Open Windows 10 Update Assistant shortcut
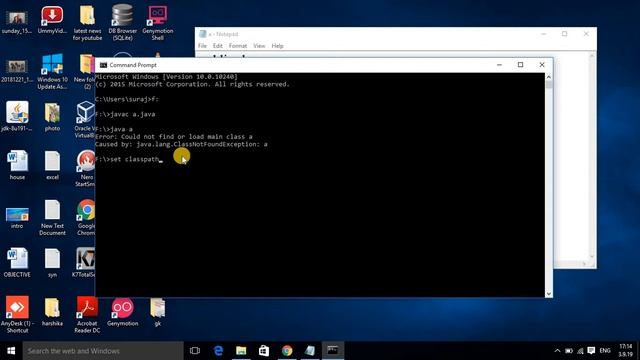Image resolution: width=640 pixels, height=360 pixels. click(x=52, y=71)
